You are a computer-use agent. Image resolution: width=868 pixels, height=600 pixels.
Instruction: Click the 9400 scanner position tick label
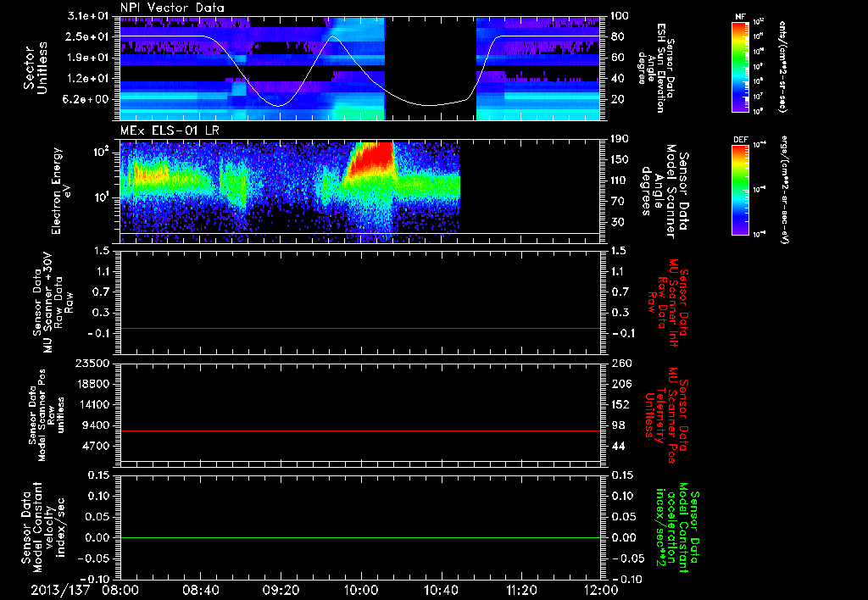(97, 425)
